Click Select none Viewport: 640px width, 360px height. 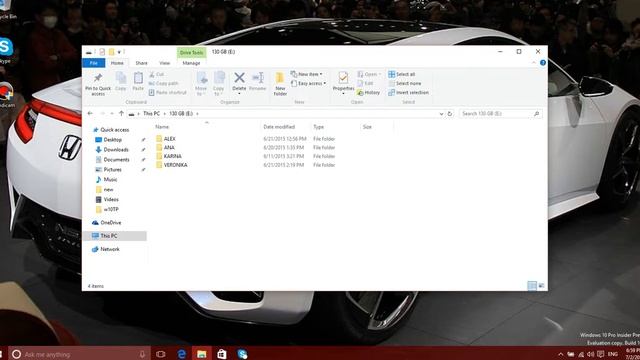(404, 83)
